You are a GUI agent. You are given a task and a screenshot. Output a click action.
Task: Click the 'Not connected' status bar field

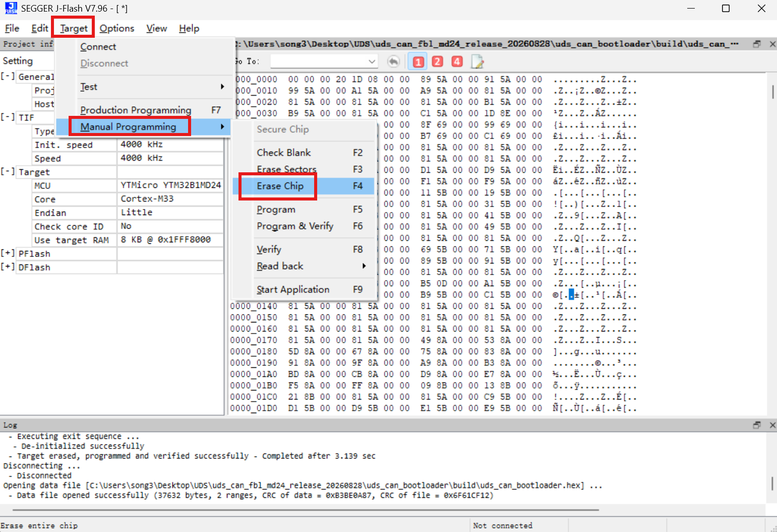503,525
